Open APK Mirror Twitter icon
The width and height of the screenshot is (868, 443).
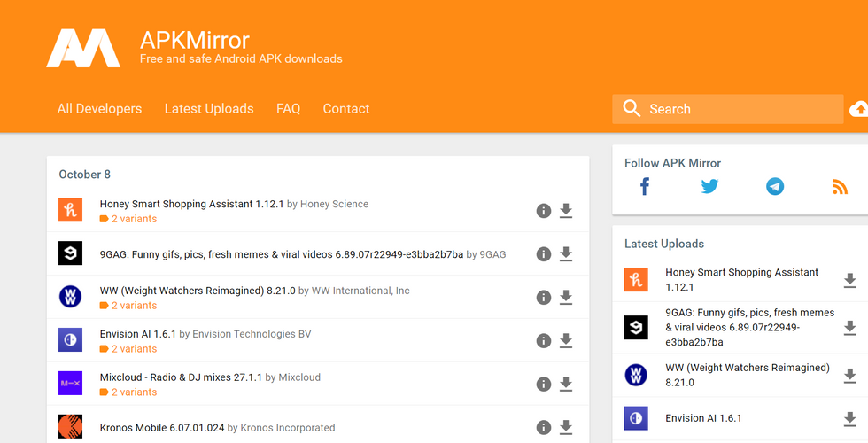tap(709, 187)
